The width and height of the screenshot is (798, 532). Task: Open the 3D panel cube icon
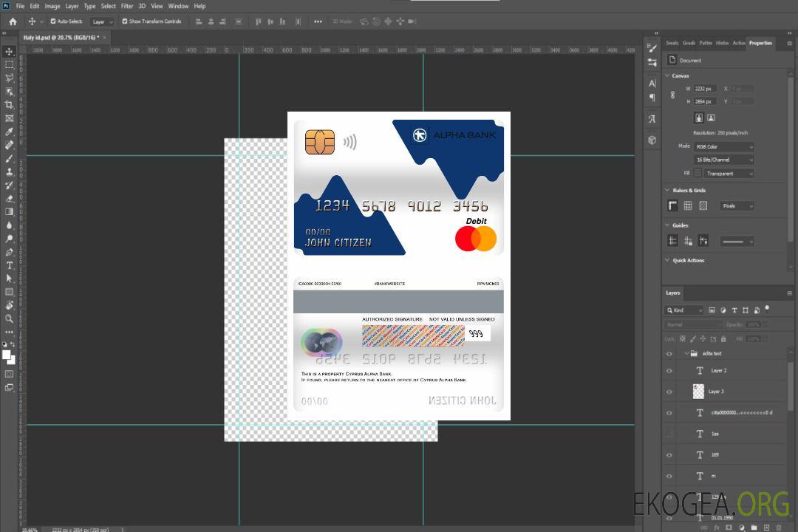pyautogui.click(x=652, y=140)
